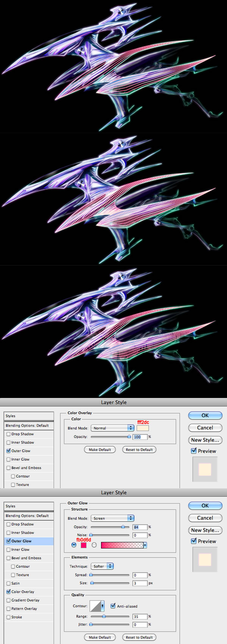The width and height of the screenshot is (227, 644).
Task: Enable the Satin checkbox
Action: tap(8, 583)
